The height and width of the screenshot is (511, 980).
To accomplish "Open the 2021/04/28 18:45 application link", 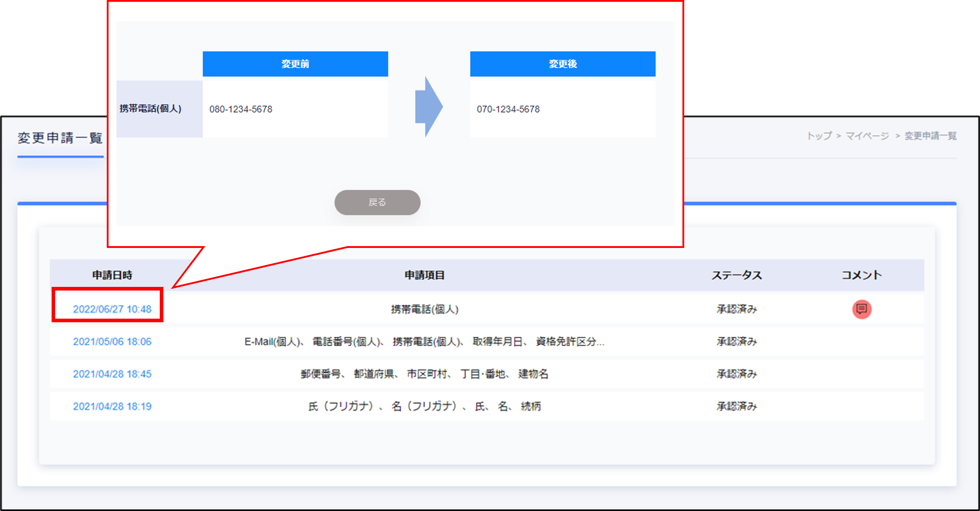I will (x=112, y=374).
